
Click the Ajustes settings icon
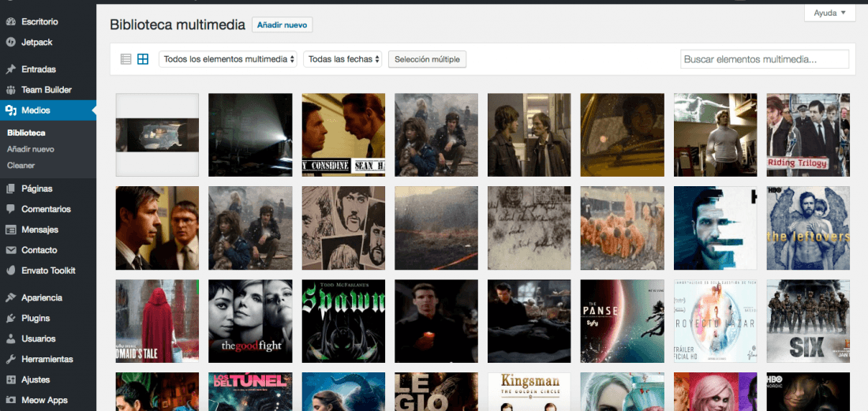click(10, 379)
